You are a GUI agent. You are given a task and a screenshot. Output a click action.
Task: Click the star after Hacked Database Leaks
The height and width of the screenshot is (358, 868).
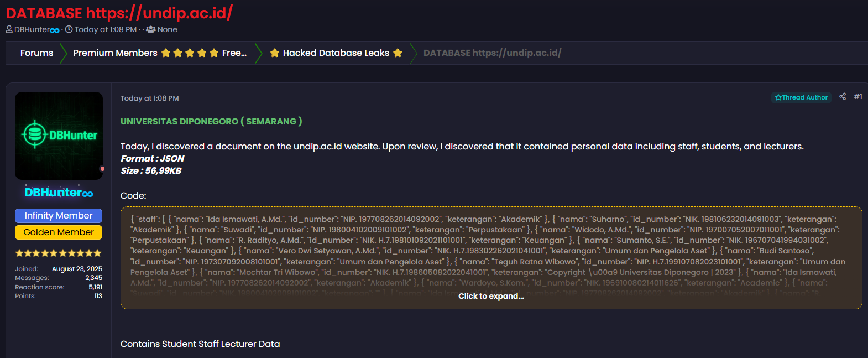click(x=398, y=53)
